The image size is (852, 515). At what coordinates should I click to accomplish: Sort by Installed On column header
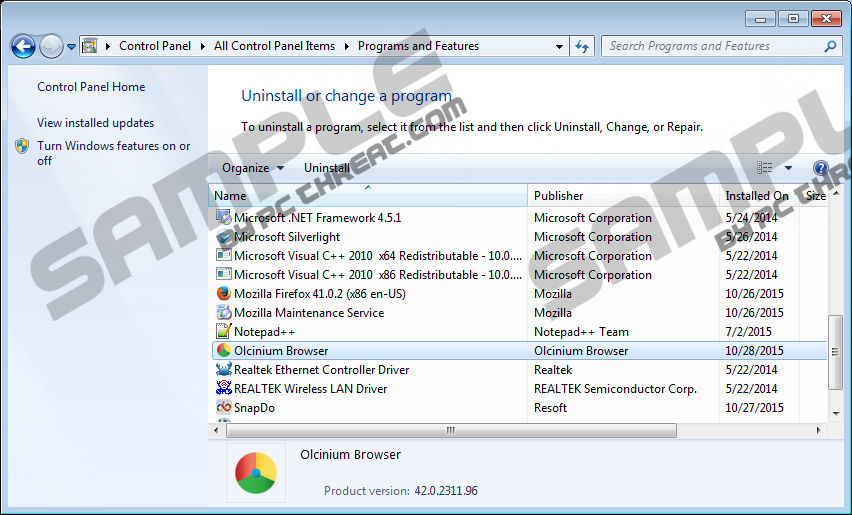pyautogui.click(x=759, y=196)
